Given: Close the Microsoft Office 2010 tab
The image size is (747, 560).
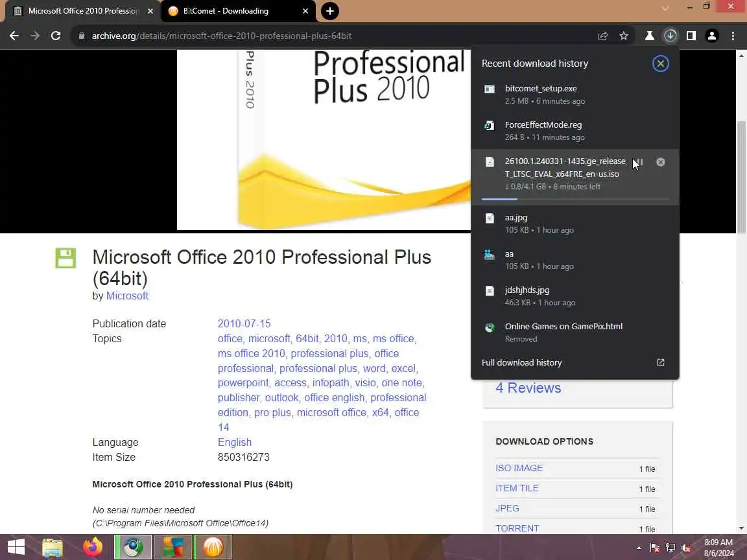Looking at the screenshot, I should 150,11.
